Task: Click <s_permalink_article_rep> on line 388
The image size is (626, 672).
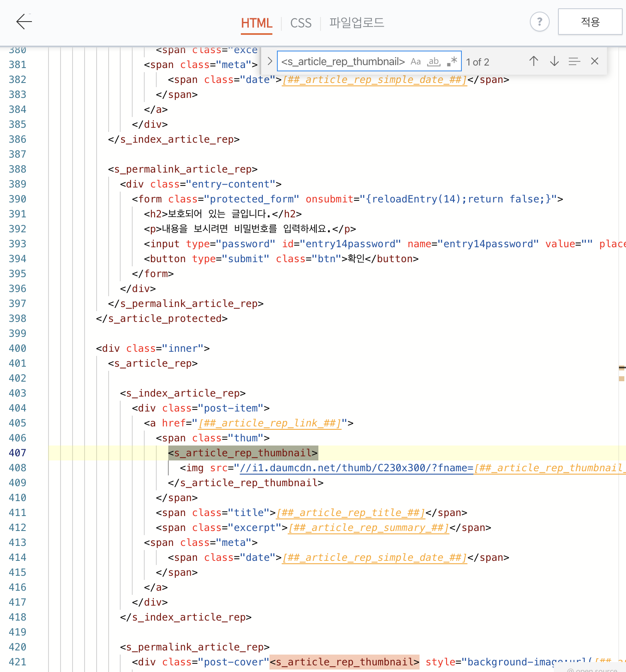Action: pos(183,169)
